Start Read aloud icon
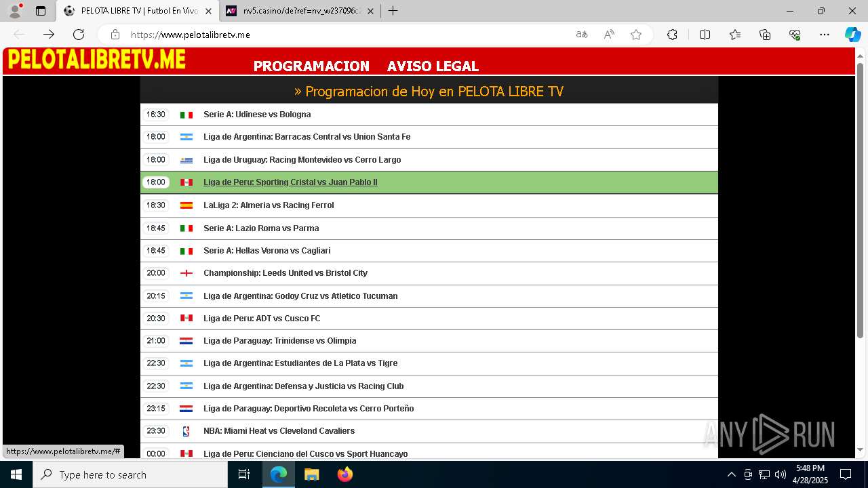This screenshot has width=868, height=488. point(609,35)
